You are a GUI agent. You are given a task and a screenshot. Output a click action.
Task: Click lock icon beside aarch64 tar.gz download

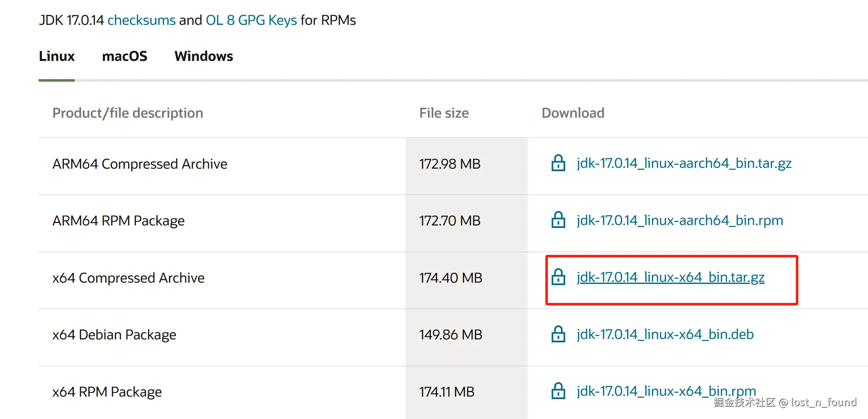(x=558, y=163)
